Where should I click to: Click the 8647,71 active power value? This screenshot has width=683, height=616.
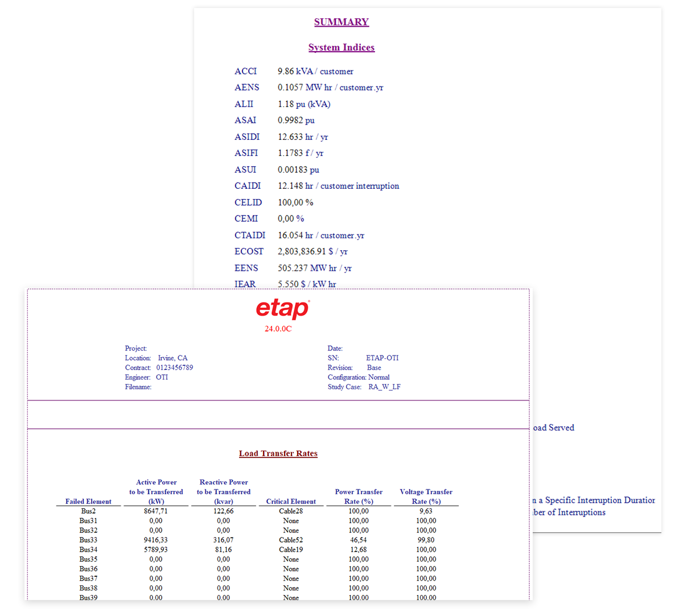pyautogui.click(x=156, y=511)
